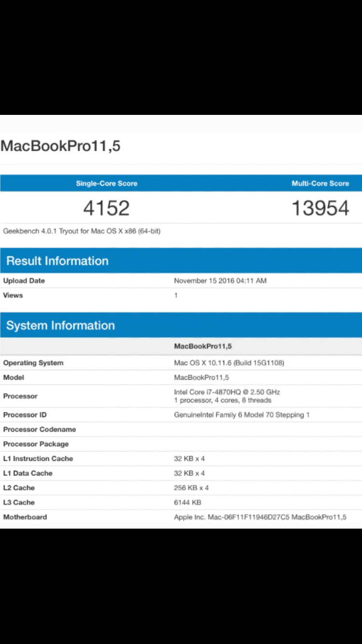Click the Motherboard label
Image resolution: width=362 pixels, height=644 pixels.
(x=25, y=517)
